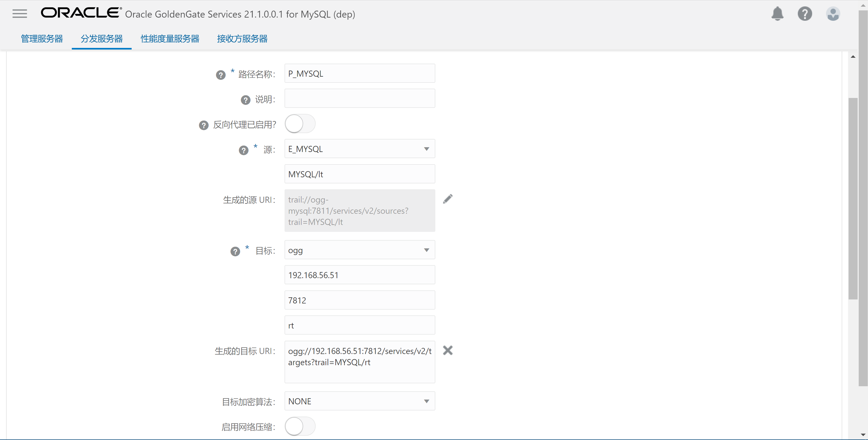The image size is (868, 440).
Task: Toggle 启用网络压缩 switch
Action: click(300, 426)
